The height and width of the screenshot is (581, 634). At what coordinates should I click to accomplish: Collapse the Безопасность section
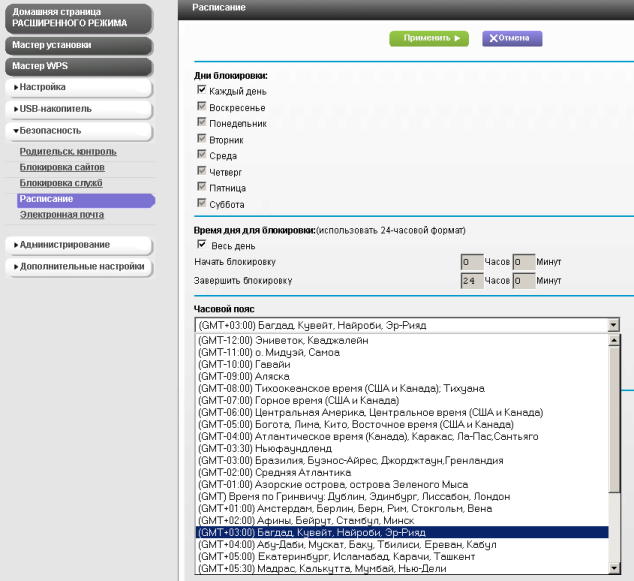(x=79, y=131)
